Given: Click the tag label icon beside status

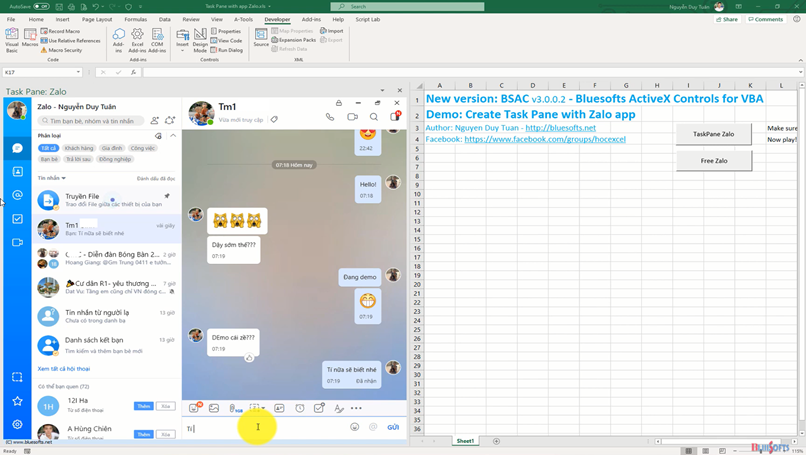Looking at the screenshot, I should (274, 120).
